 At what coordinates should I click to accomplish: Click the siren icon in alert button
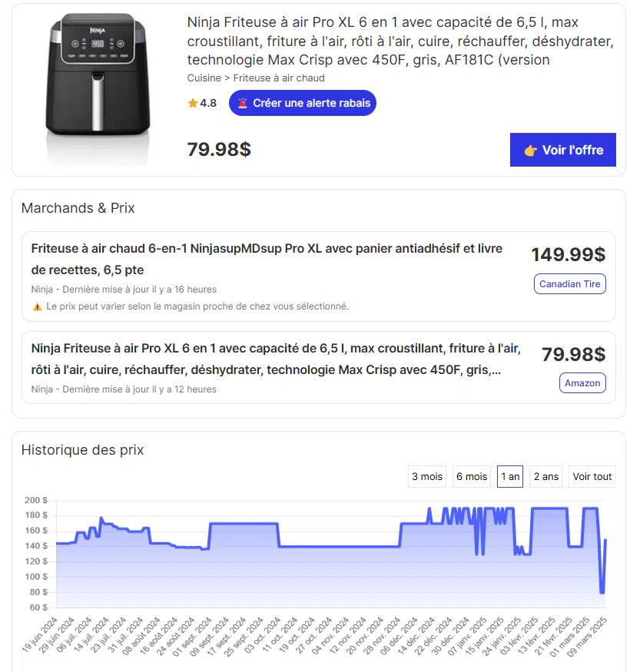pos(243,103)
